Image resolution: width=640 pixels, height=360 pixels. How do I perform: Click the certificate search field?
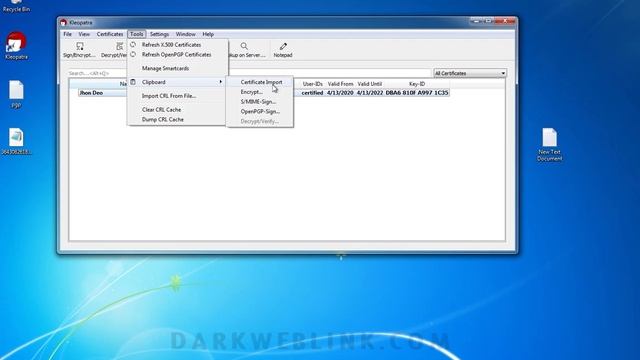pos(249,73)
